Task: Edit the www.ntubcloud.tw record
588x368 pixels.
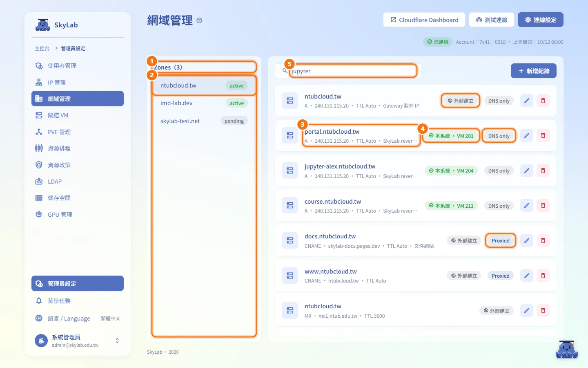Action: pyautogui.click(x=527, y=276)
